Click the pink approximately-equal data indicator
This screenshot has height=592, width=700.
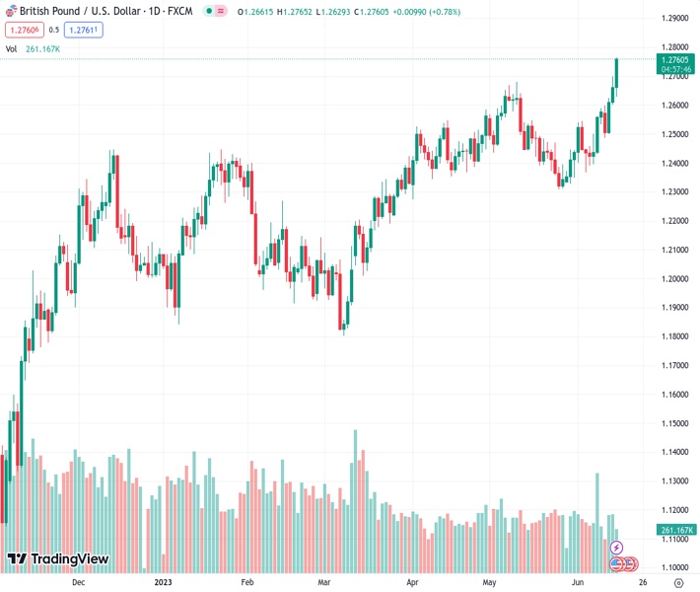tap(218, 11)
